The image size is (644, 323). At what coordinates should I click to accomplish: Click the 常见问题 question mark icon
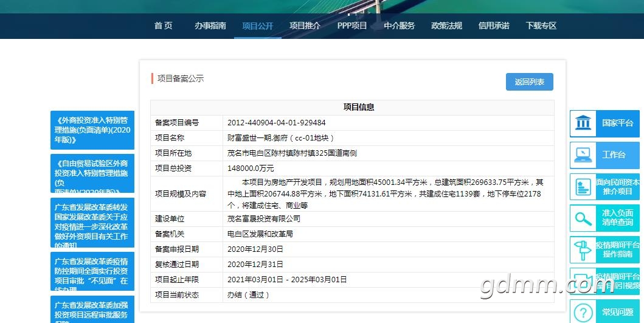(x=583, y=313)
